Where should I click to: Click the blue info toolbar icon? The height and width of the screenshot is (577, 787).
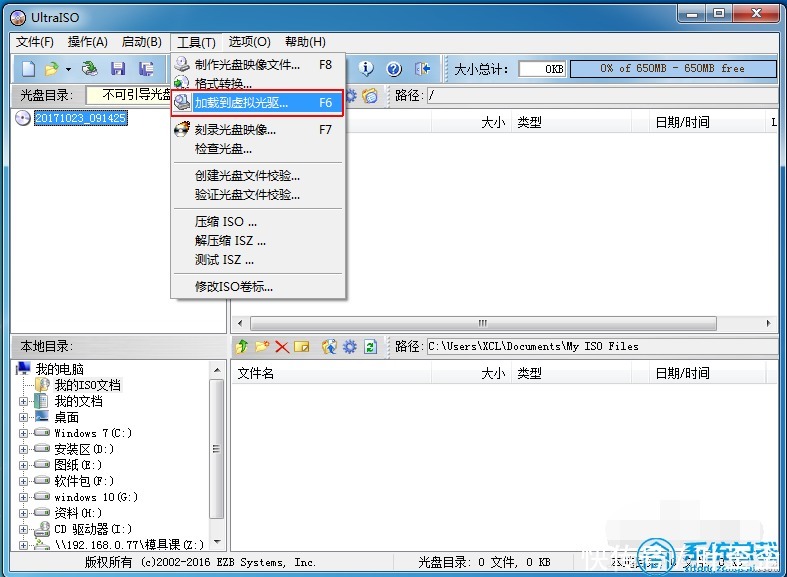pos(366,69)
